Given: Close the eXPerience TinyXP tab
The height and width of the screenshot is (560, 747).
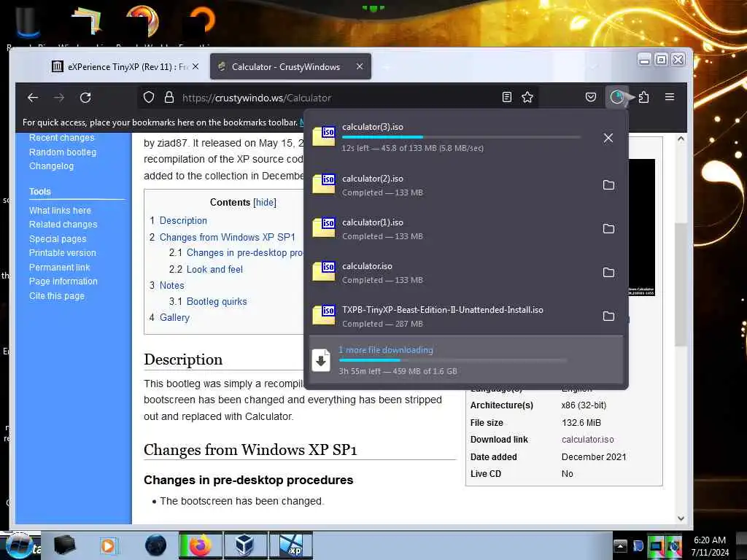Looking at the screenshot, I should 196,66.
